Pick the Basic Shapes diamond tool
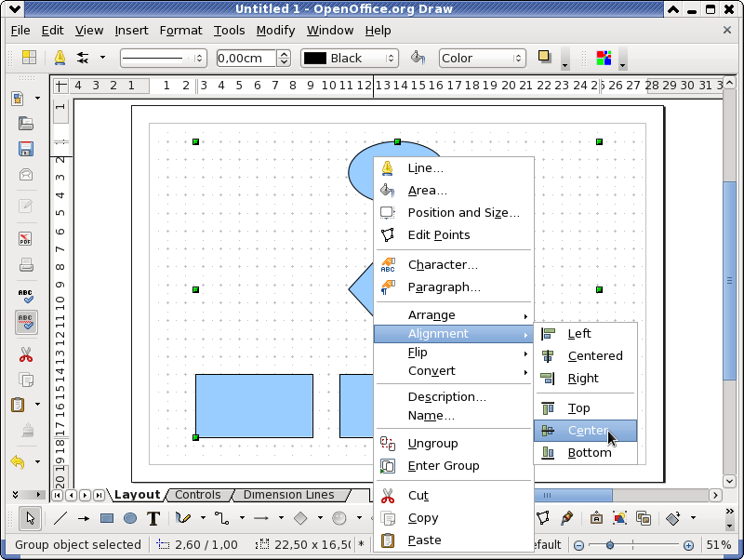The image size is (744, 560). 300,518
